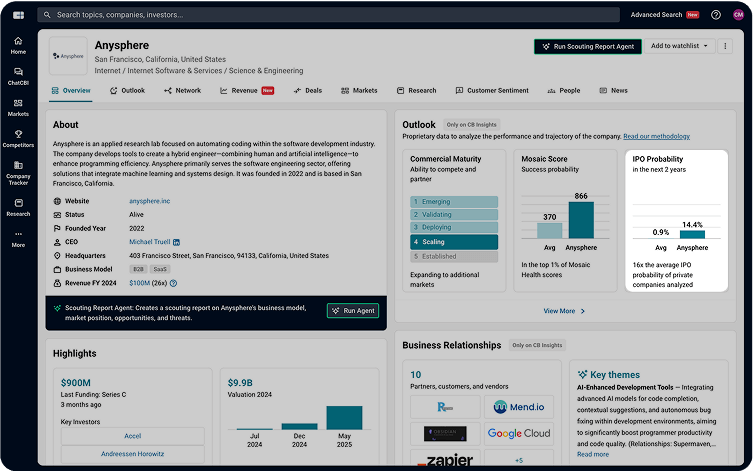Open the help question mark icon
This screenshot has width=753, height=471.
pos(715,15)
